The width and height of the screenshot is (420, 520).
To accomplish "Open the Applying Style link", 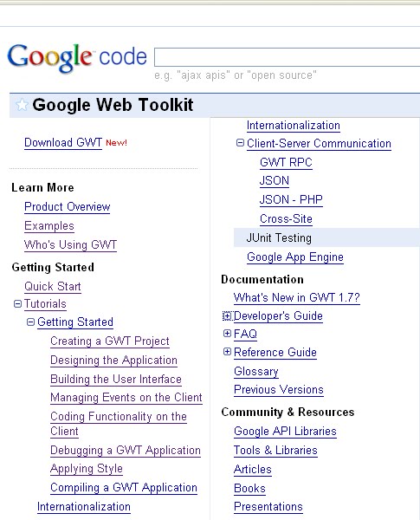I will pos(87,469).
